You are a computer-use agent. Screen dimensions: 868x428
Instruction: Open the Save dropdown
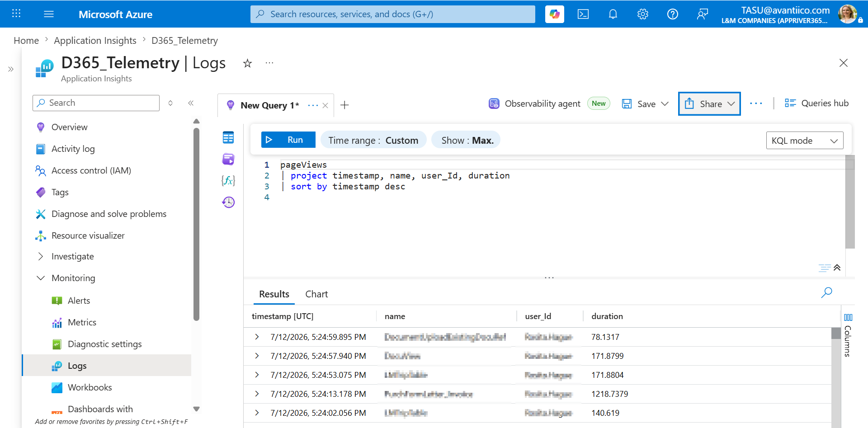point(645,104)
